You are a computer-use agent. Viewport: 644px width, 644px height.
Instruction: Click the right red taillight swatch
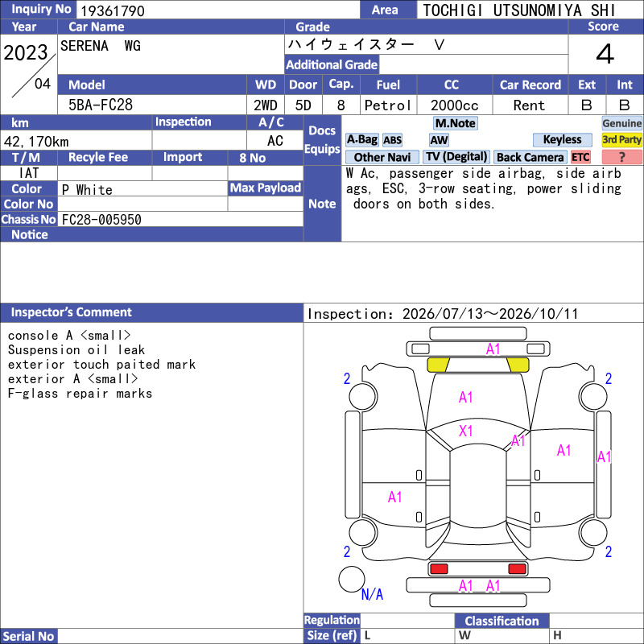517,569
